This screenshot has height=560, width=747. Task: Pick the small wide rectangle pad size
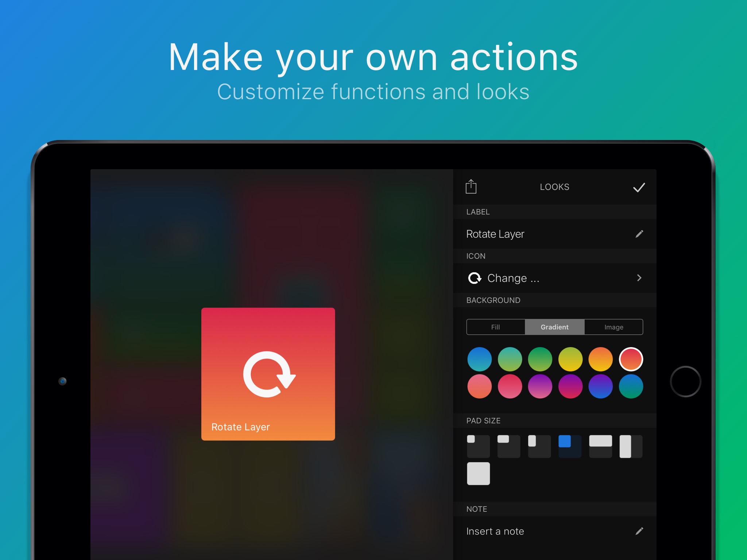point(509,446)
